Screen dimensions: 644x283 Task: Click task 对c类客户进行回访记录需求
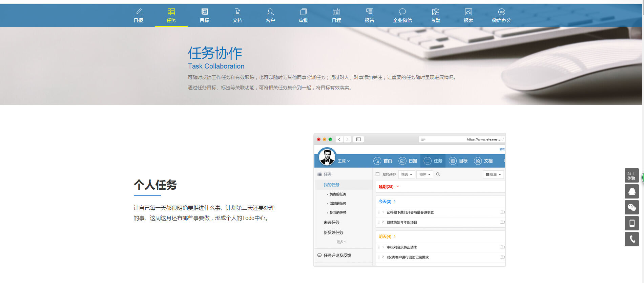tap(408, 258)
